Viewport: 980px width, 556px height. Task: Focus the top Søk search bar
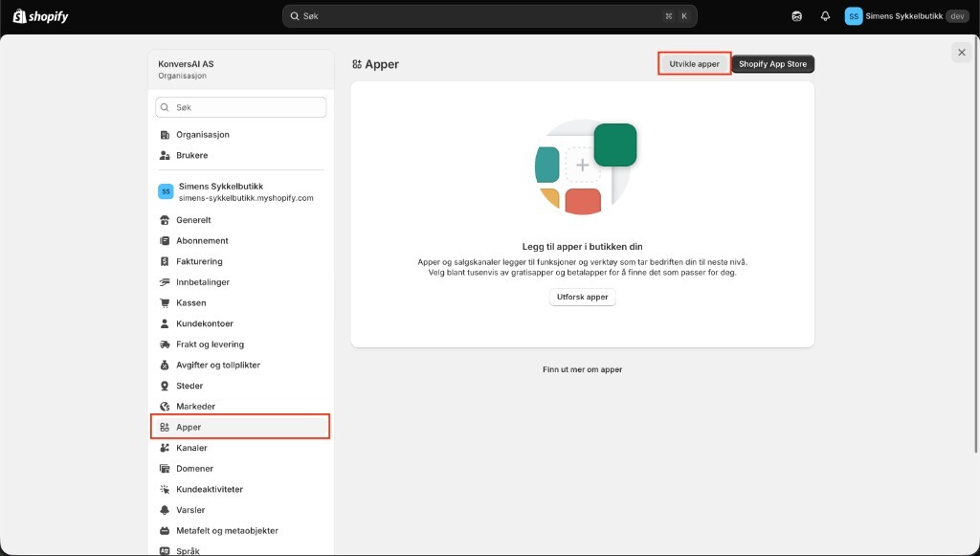coord(489,16)
